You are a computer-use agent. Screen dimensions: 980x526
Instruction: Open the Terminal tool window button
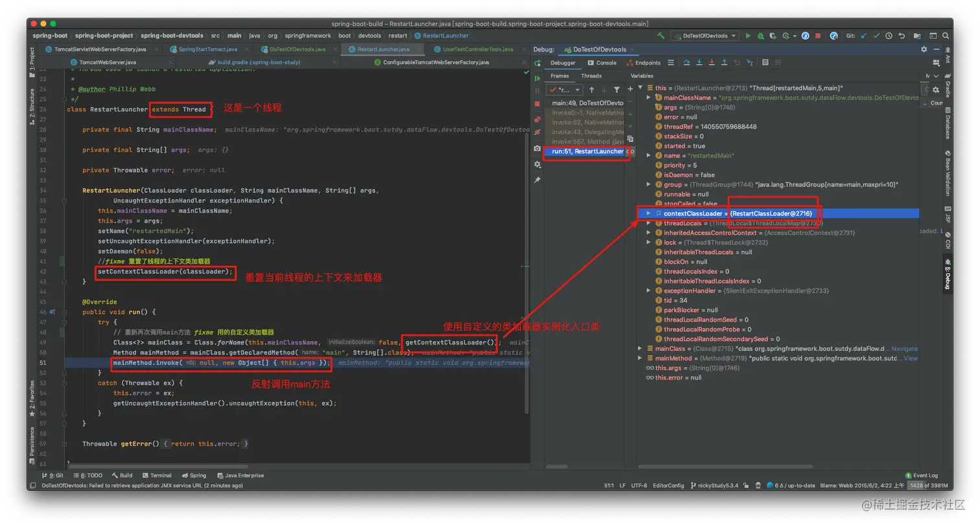coord(156,475)
